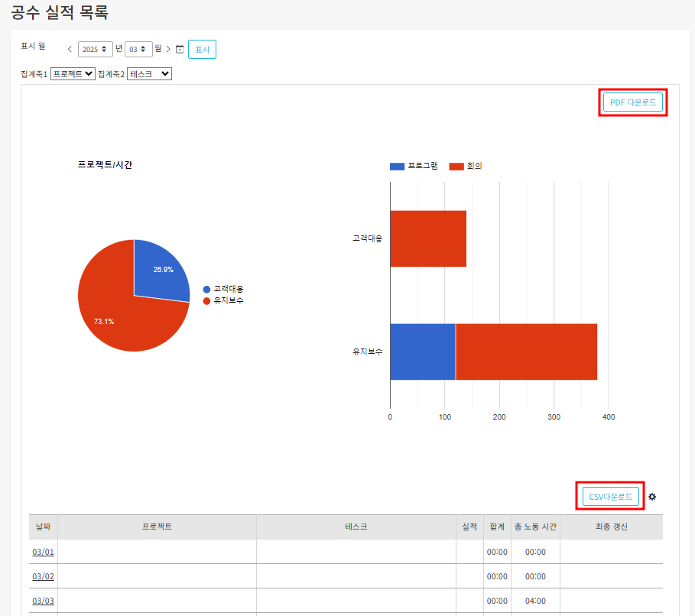Go to previous month using left chevron
Image resolution: width=695 pixels, height=616 pixels.
(x=70, y=50)
